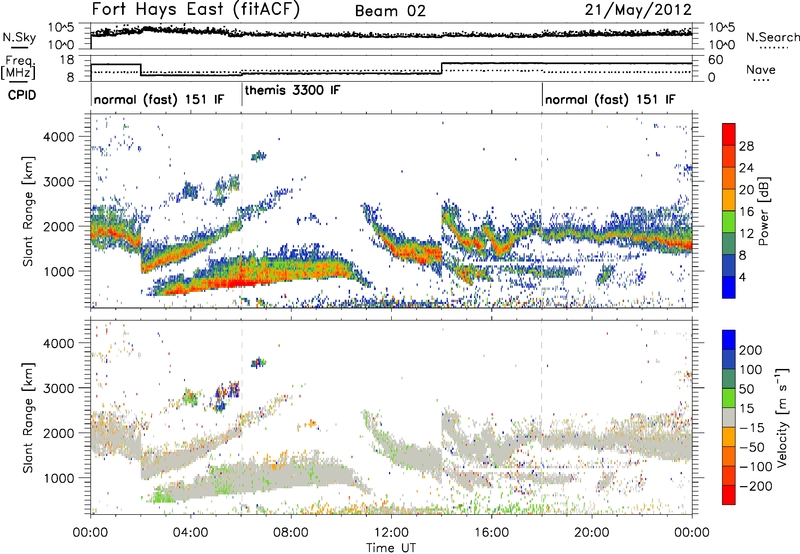Click the '12' label on the power colorbar
Screen dimensions: 800x554
click(746, 234)
